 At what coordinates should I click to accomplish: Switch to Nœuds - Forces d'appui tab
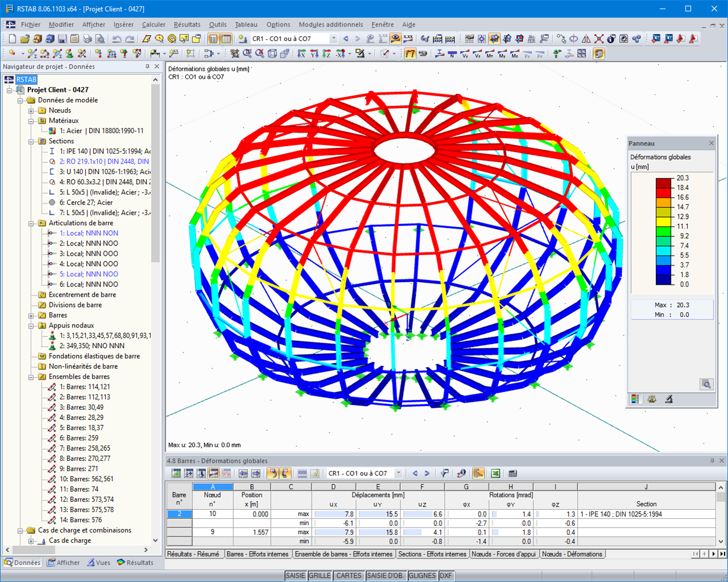point(504,554)
